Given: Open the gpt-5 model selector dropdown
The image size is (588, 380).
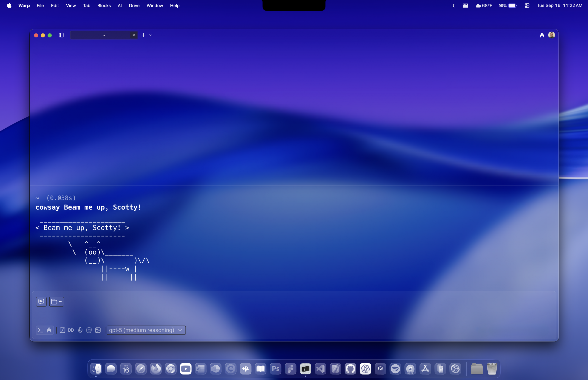Looking at the screenshot, I should [146, 330].
